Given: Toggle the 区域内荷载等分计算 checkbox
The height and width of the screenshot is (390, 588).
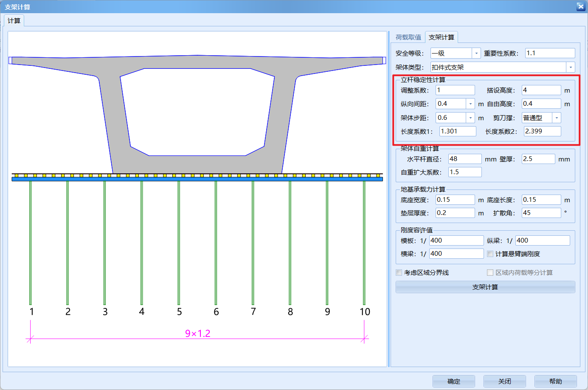Looking at the screenshot, I should (x=490, y=273).
